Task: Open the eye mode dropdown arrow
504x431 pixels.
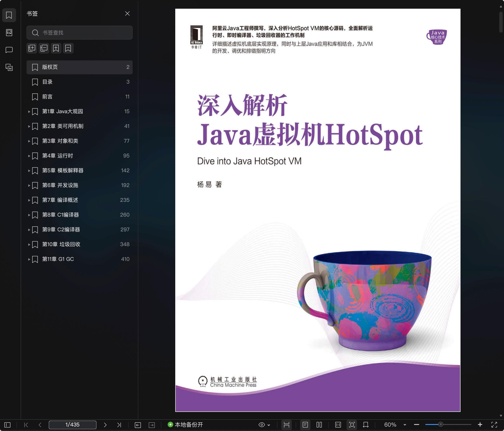Action: (269, 425)
